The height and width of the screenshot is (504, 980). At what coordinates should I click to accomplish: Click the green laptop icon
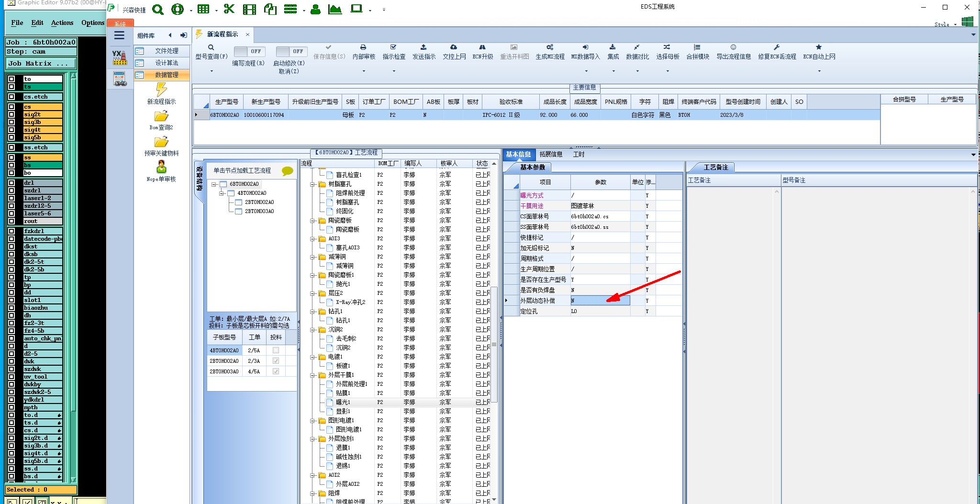(x=356, y=9)
